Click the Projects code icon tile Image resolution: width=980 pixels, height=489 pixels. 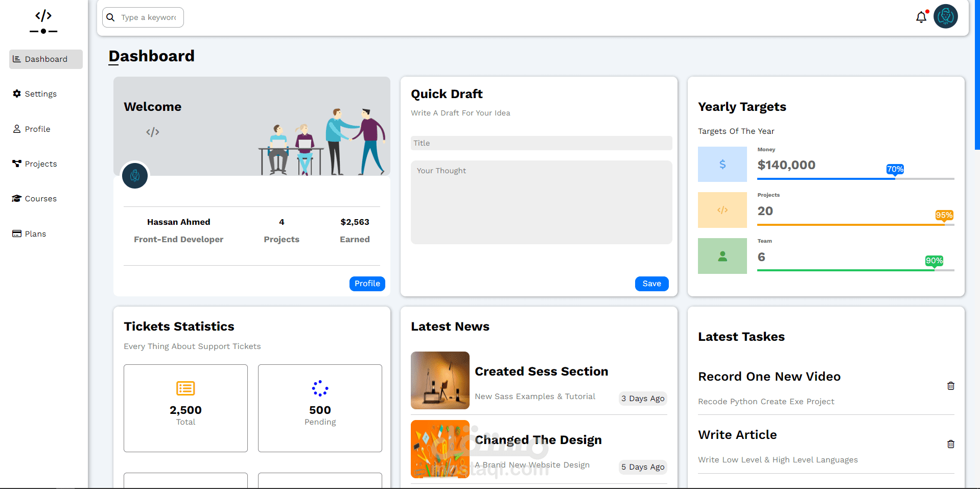[x=722, y=210]
